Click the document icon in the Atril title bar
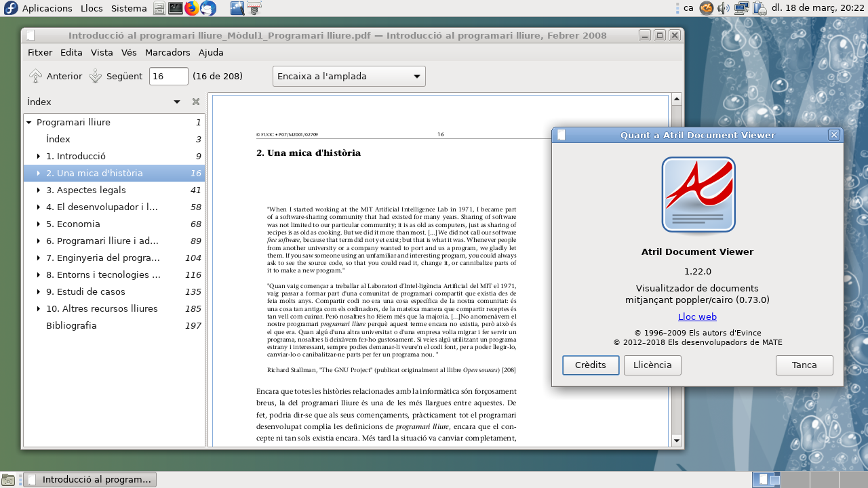Screen dimensions: 868x488 [31, 35]
